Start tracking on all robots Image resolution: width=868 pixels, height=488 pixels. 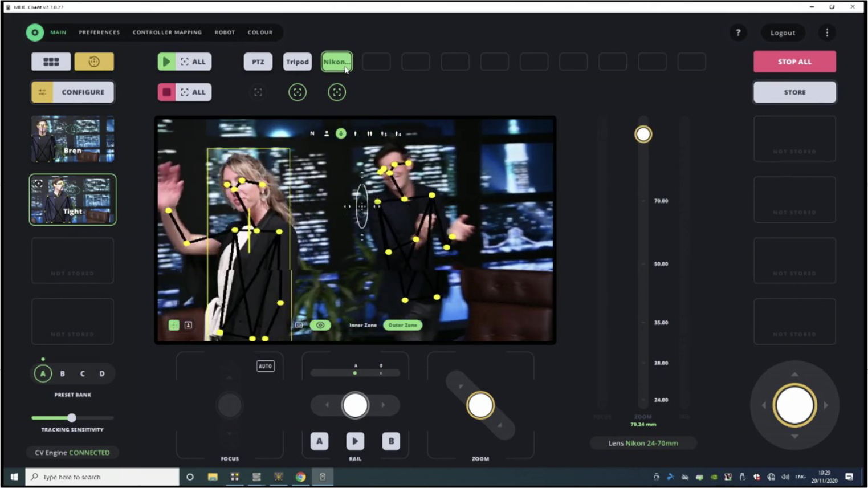click(184, 62)
